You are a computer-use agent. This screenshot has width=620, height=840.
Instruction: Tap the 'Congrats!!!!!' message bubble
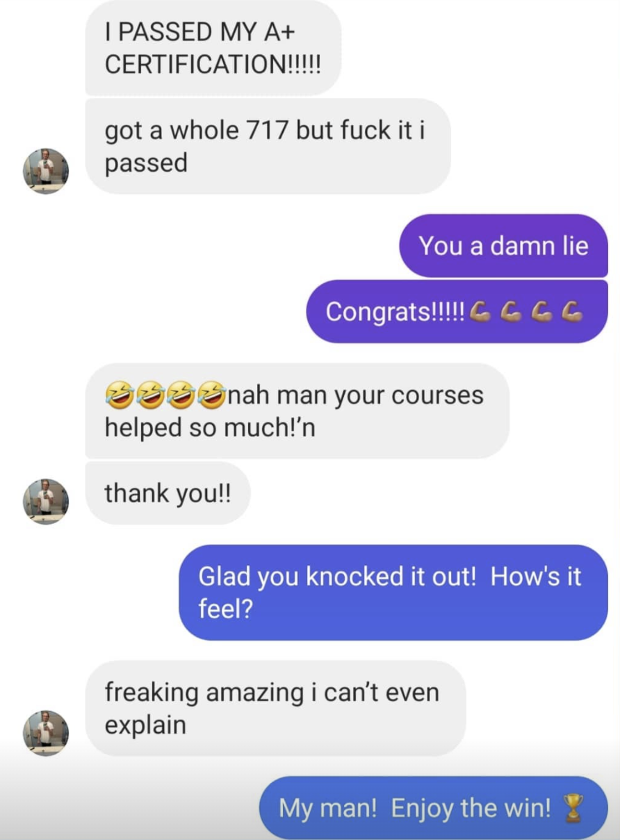coord(457,311)
